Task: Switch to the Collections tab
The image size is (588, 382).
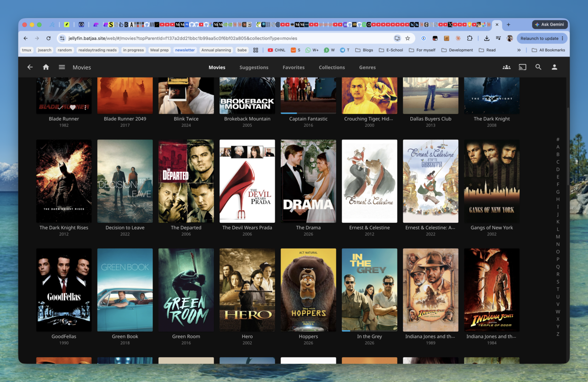Action: [x=332, y=67]
